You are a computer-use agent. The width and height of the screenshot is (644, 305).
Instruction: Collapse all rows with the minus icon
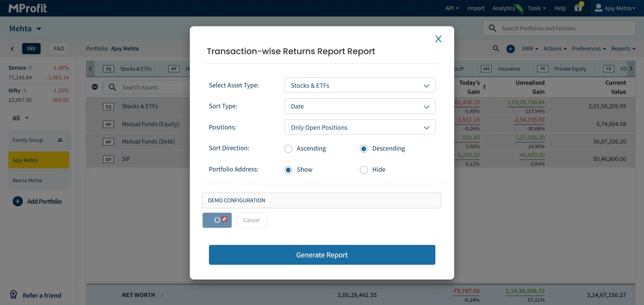95,87
